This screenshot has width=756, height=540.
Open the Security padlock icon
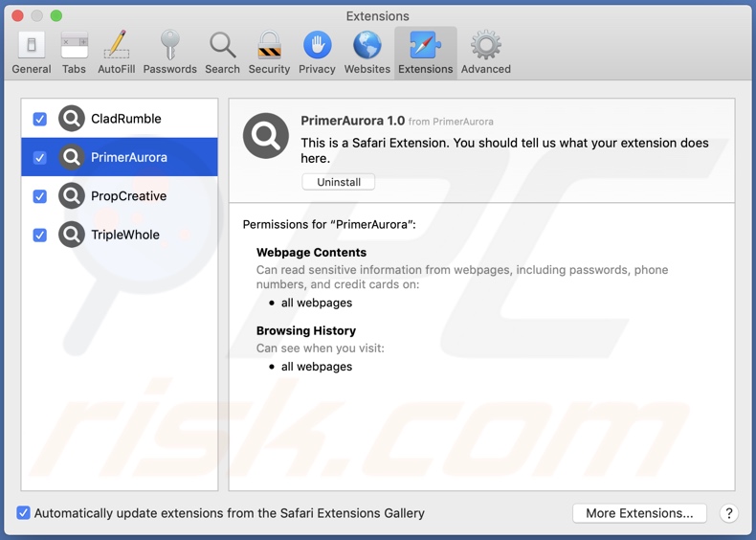coord(269,45)
